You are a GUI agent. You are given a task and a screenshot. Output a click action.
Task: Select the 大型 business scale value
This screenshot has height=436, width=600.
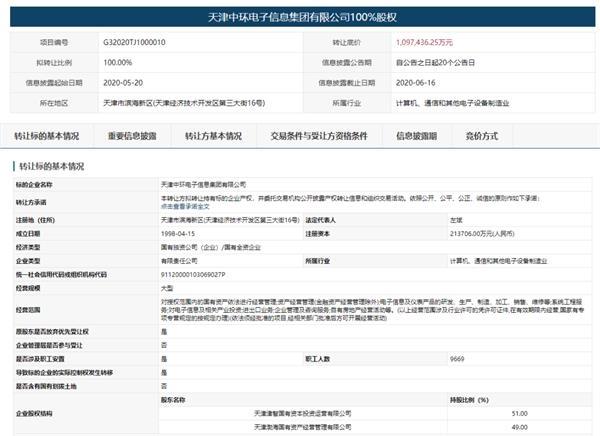(167, 288)
